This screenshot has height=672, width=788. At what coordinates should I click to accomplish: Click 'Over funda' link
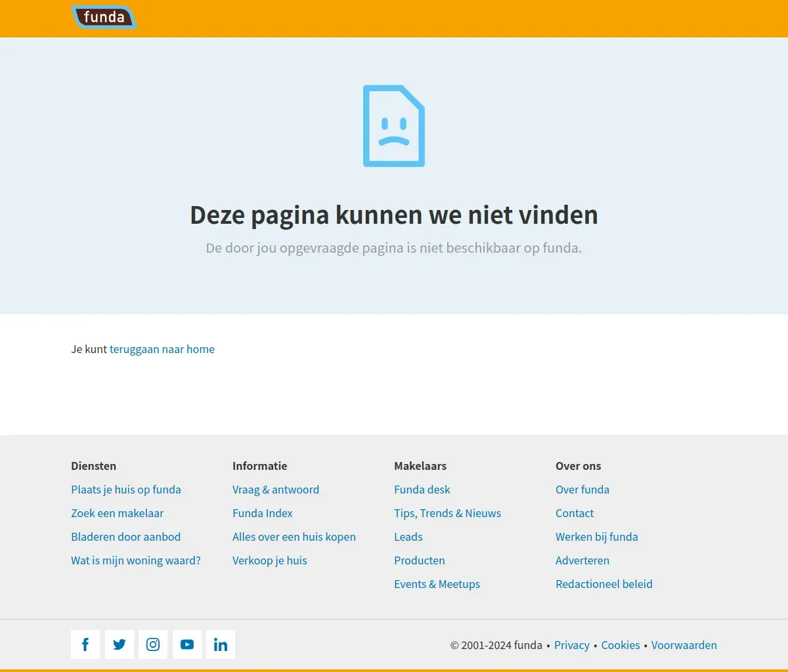pos(582,490)
